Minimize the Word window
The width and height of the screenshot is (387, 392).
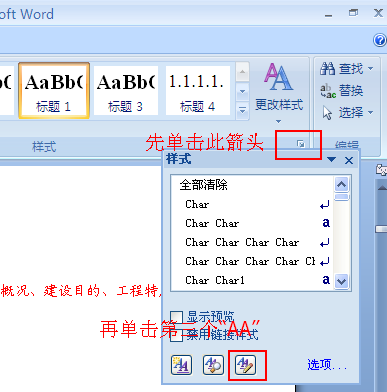(329, 15)
